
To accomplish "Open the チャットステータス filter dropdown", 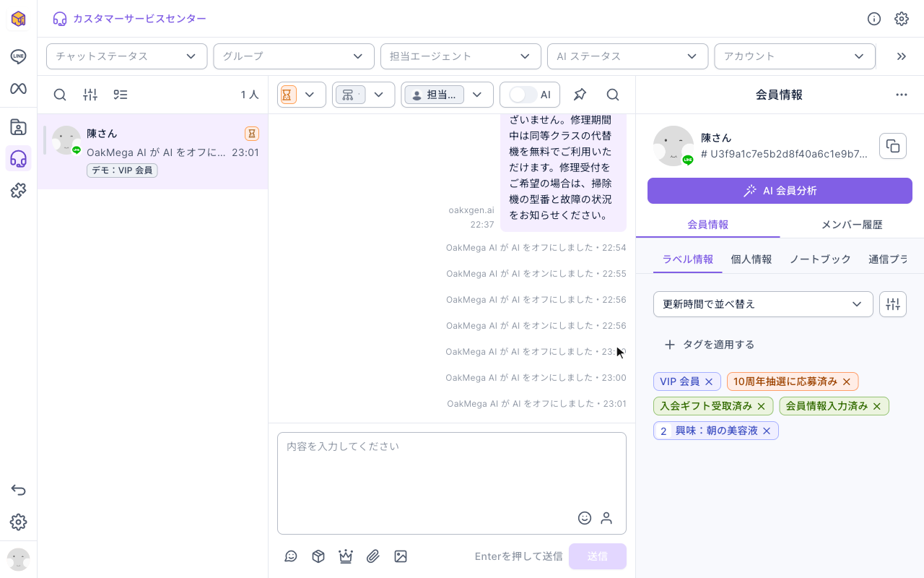I will tap(127, 56).
